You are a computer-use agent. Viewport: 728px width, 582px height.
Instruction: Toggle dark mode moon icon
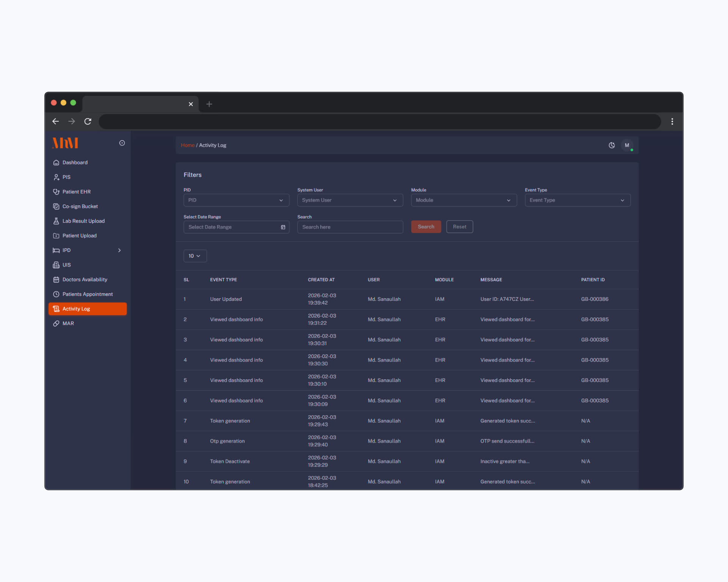pyautogui.click(x=612, y=145)
